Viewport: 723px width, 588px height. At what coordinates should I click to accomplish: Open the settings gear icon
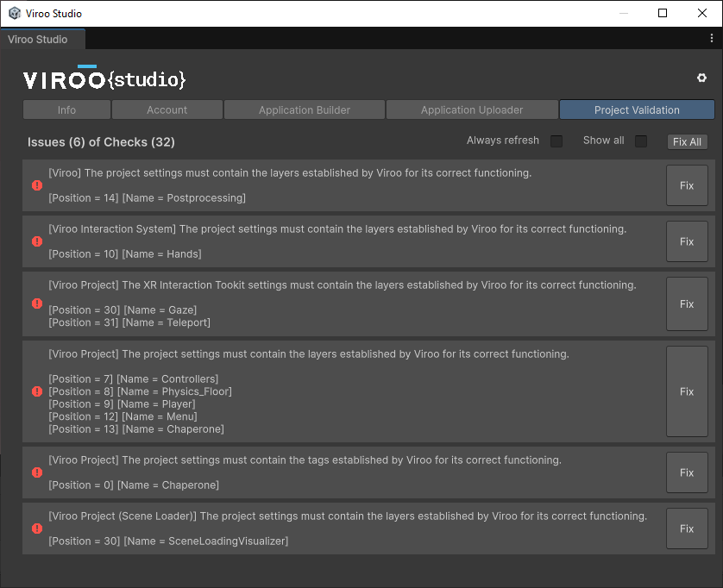pos(701,78)
